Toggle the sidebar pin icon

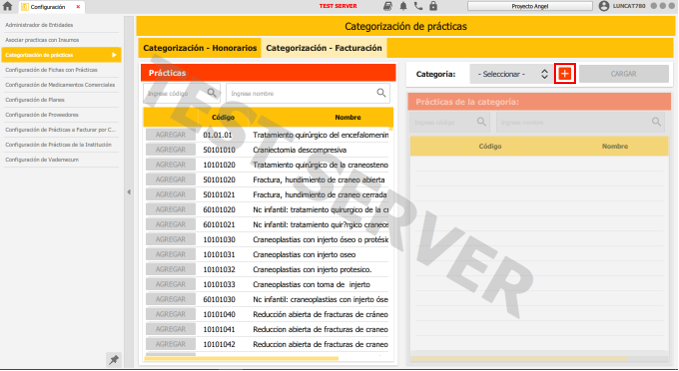pyautogui.click(x=113, y=359)
